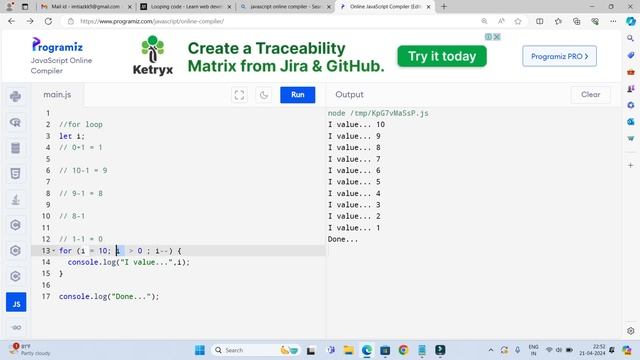
Task: Open Chrome from taskbar
Action: [x=403, y=350]
